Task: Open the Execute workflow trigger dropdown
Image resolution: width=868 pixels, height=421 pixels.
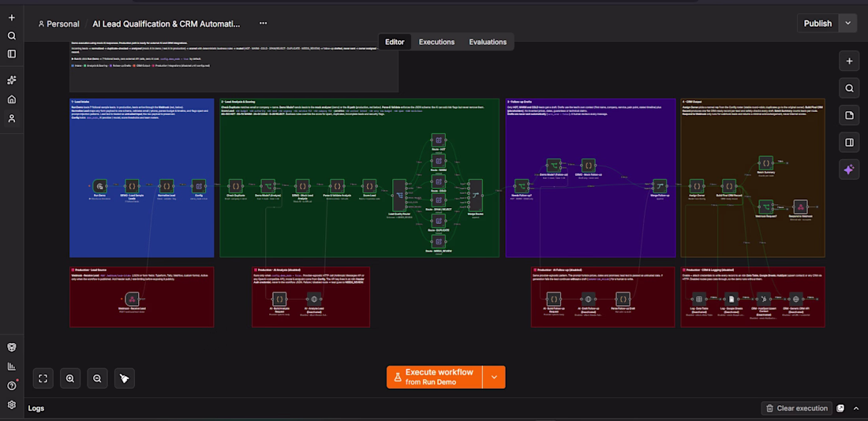Action: pyautogui.click(x=494, y=377)
